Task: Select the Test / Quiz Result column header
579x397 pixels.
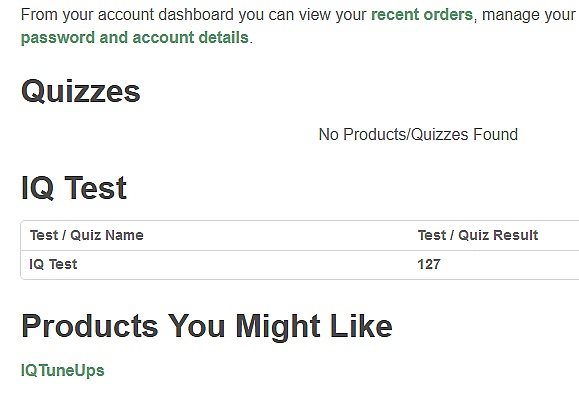Action: [x=478, y=235]
